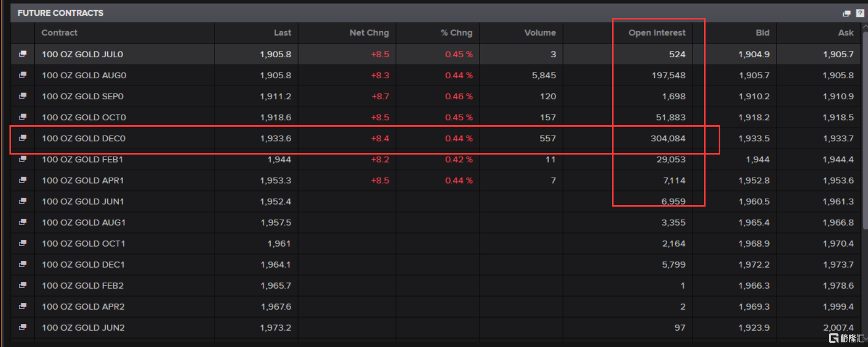Select the 100 OZ GOLD SEP0 contract
Viewport: 868px width, 347px height.
pos(83,96)
